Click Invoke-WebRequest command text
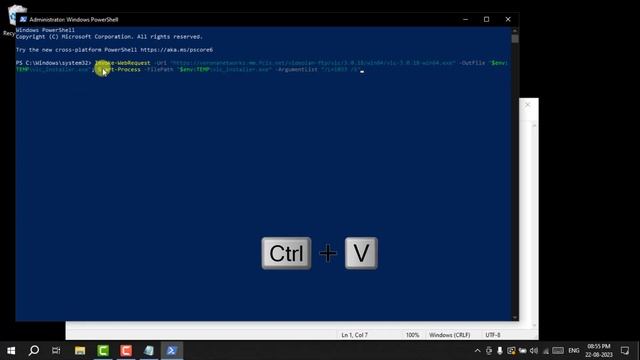This screenshot has width=640, height=360. point(122,63)
